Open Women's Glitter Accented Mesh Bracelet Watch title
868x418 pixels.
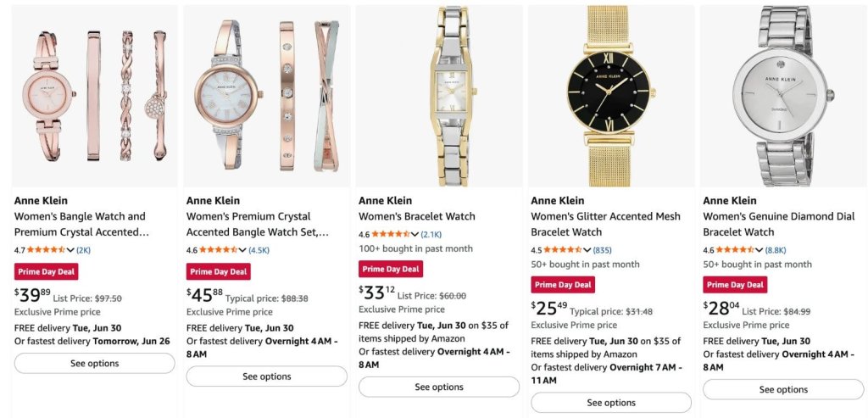click(x=605, y=224)
